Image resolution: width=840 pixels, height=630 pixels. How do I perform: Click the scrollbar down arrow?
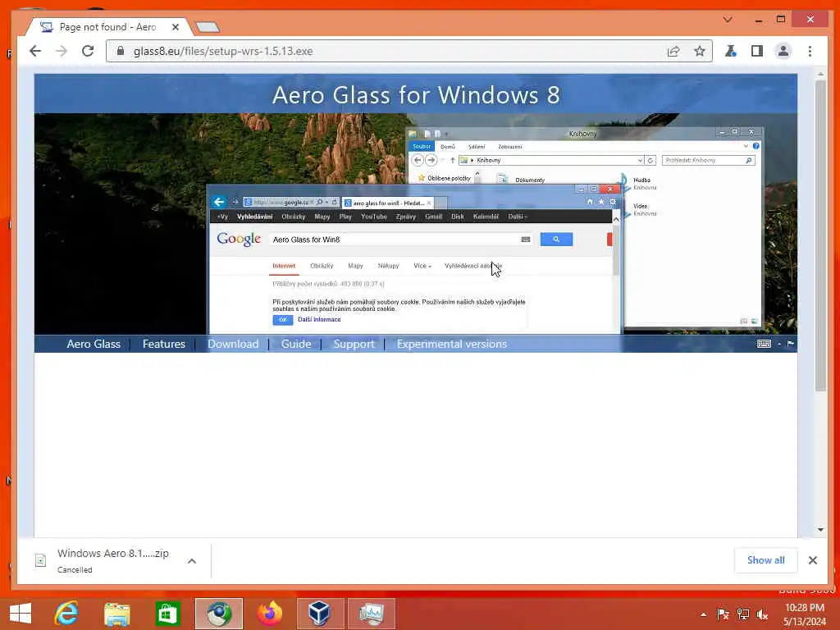(x=820, y=529)
